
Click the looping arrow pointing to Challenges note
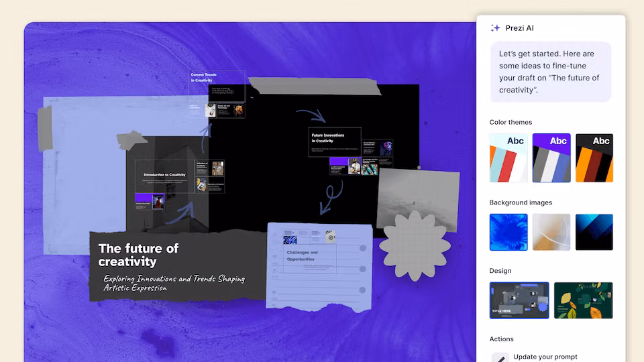coord(330,198)
